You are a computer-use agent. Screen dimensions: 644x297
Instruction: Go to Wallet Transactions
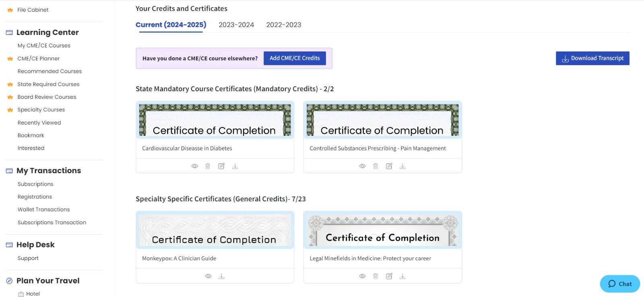43,209
